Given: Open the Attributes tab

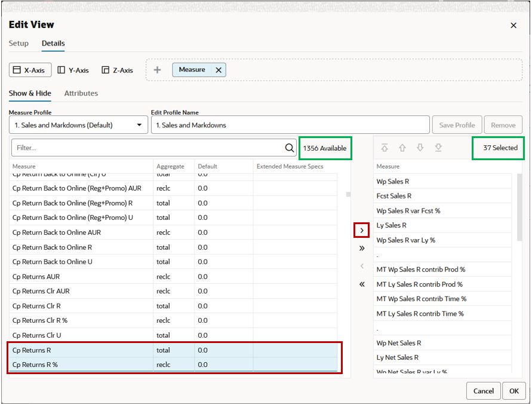Looking at the screenshot, I should coord(81,93).
